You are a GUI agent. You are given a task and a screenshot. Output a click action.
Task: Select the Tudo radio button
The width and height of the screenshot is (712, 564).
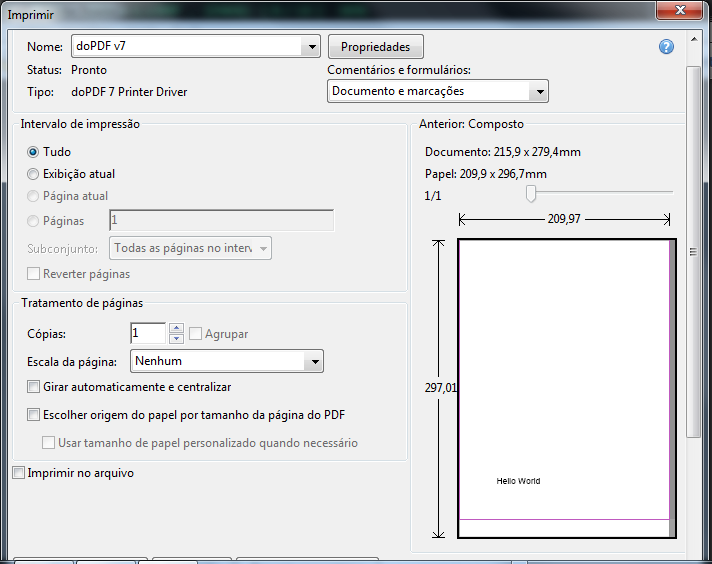[x=33, y=152]
